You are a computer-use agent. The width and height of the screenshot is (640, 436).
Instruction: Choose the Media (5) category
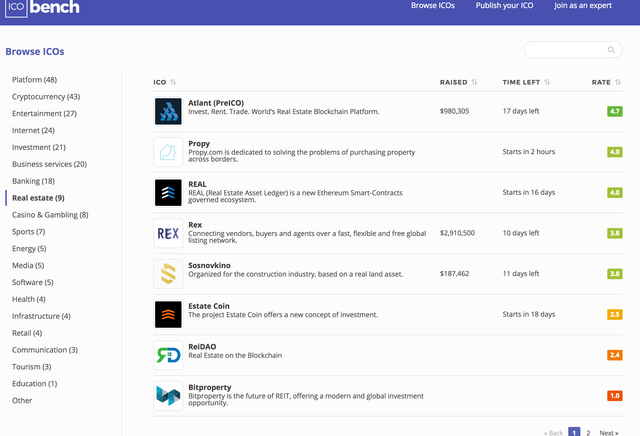[x=28, y=265]
